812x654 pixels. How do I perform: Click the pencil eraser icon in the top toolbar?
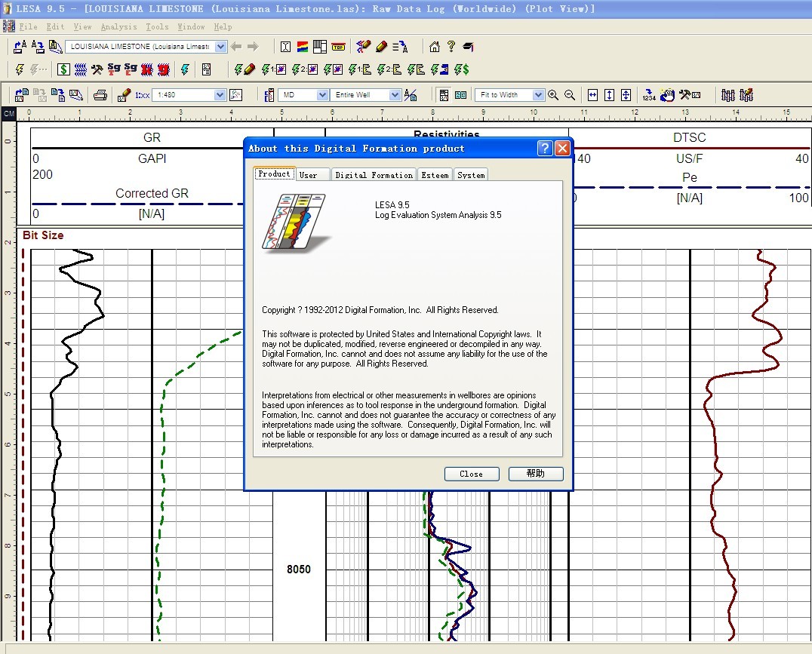point(382,47)
